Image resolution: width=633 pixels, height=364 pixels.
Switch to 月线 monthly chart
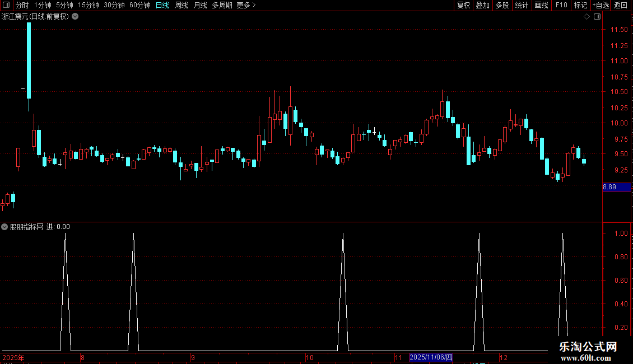200,5
